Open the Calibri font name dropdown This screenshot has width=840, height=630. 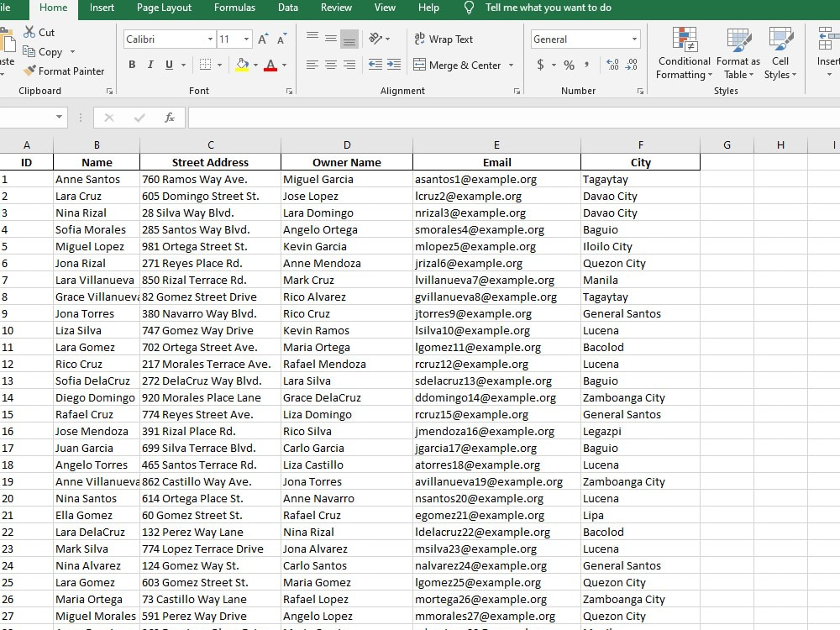pyautogui.click(x=210, y=39)
